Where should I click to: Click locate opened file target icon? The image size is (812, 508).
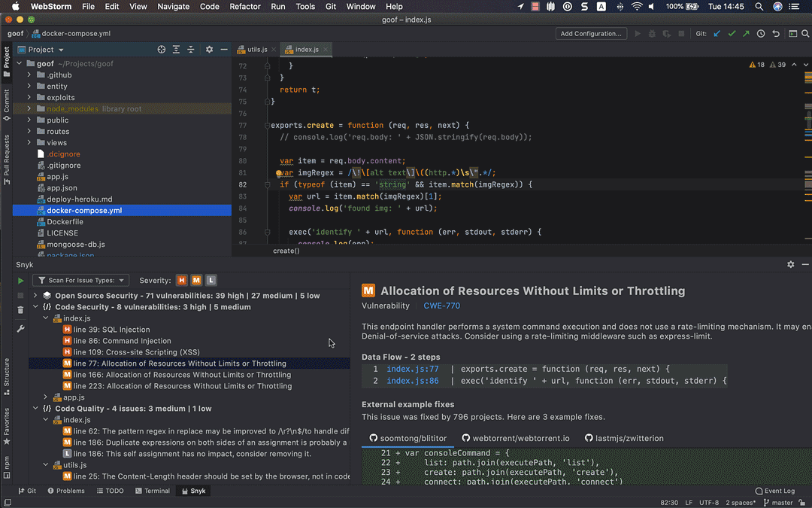pos(162,49)
